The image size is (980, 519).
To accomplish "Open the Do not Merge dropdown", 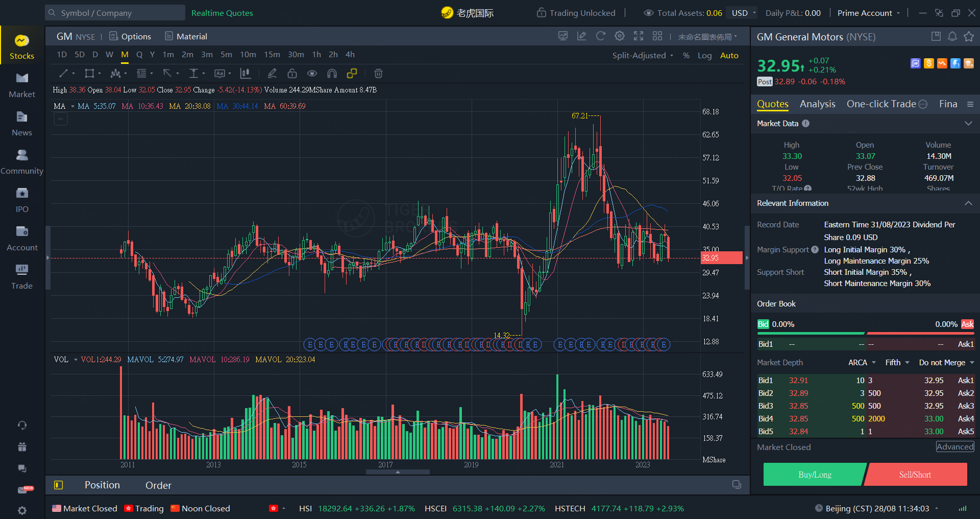I will (947, 362).
